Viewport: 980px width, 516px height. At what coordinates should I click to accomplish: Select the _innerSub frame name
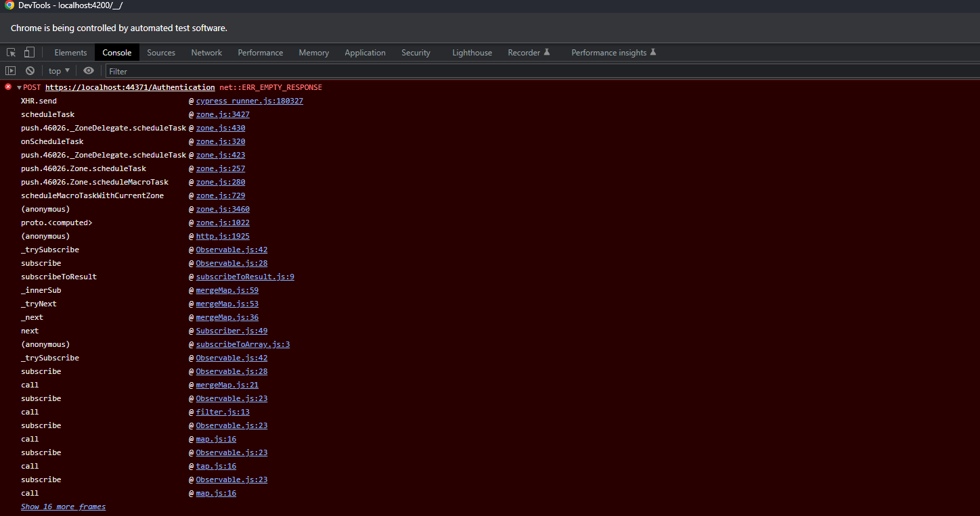[41, 290]
